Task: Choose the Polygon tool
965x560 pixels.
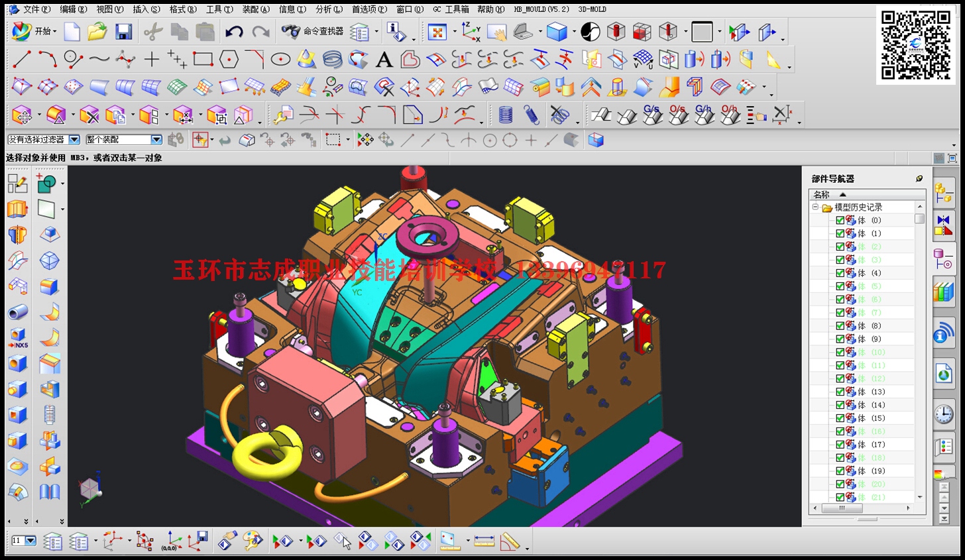Action: pyautogui.click(x=229, y=60)
